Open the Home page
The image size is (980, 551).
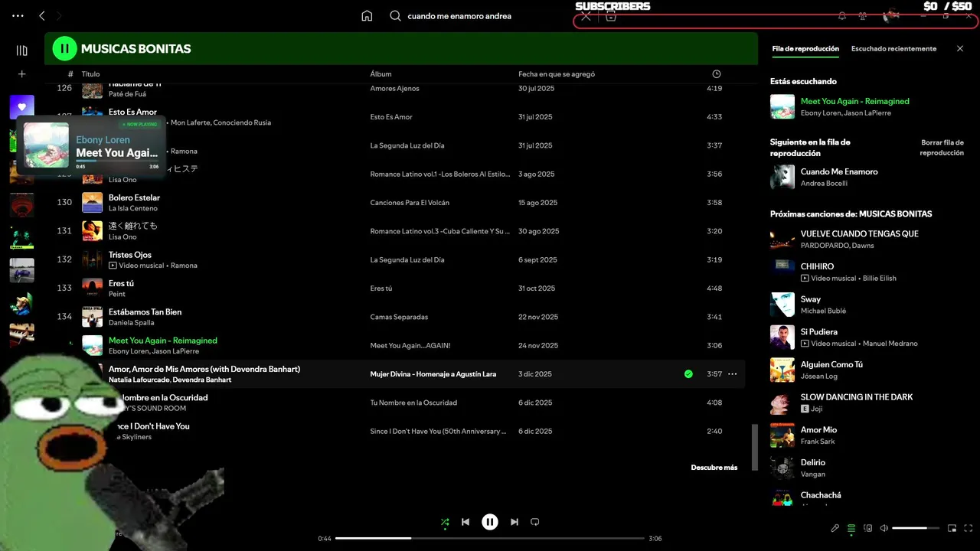click(367, 16)
